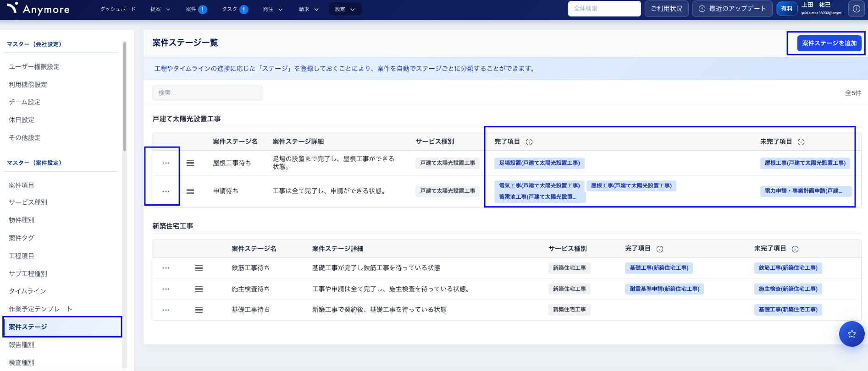Viewport: 868px width, 371px height.
Task: Expand the 提案 dropdown menu
Action: [x=160, y=9]
